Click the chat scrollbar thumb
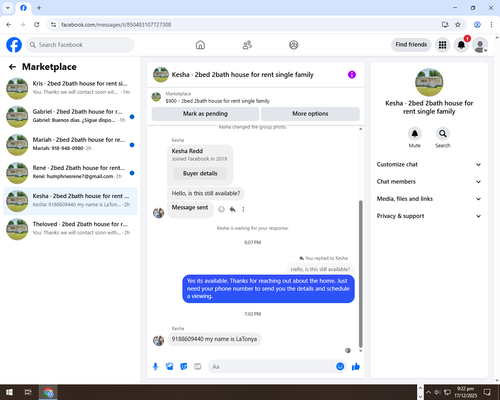The width and height of the screenshot is (500, 400). [x=360, y=273]
